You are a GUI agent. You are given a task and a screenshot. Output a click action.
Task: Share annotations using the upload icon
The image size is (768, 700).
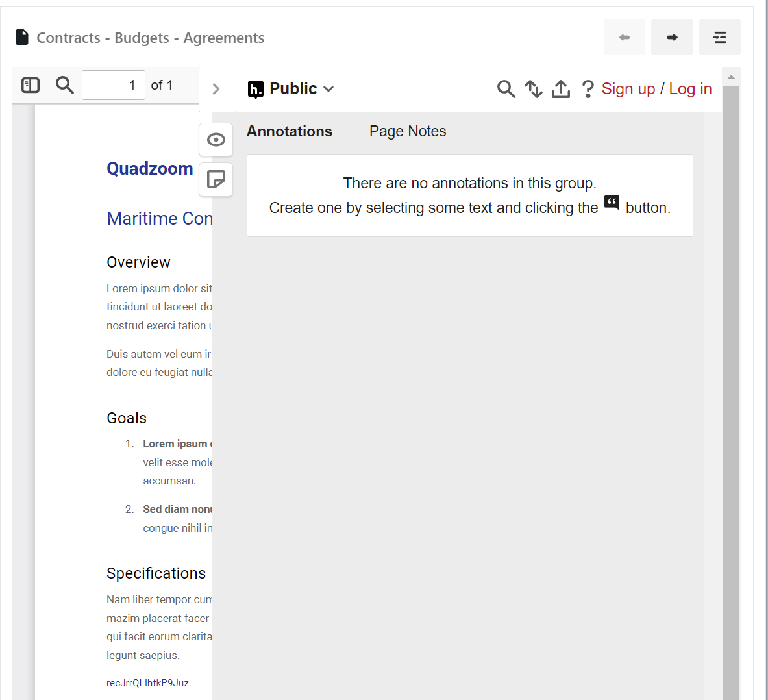click(x=561, y=89)
